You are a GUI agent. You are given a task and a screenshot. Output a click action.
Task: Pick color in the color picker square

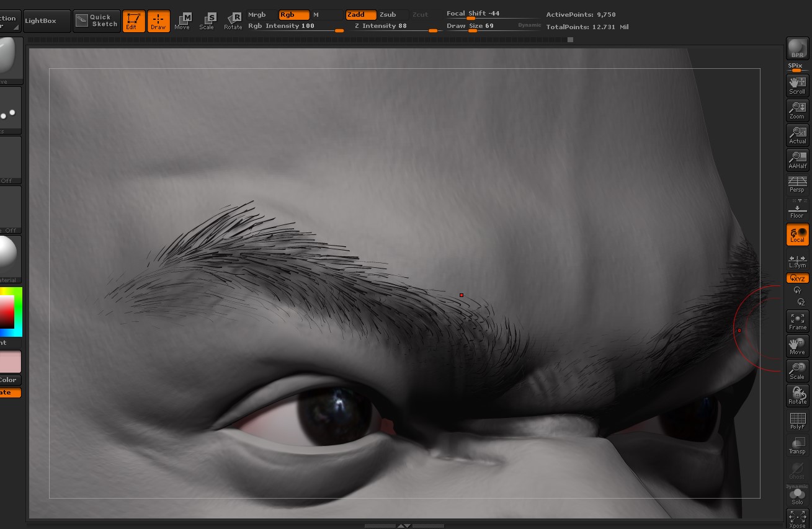click(x=7, y=312)
